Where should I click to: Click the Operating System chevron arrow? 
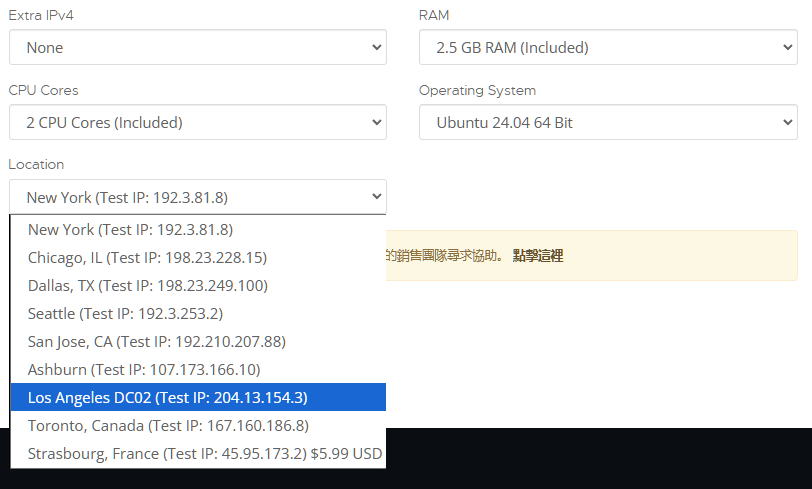click(787, 123)
